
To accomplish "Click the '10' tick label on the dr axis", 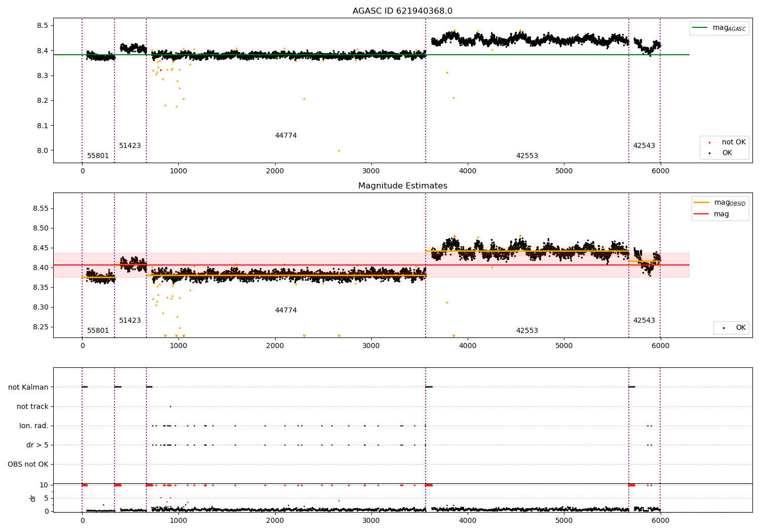I will coord(44,485).
